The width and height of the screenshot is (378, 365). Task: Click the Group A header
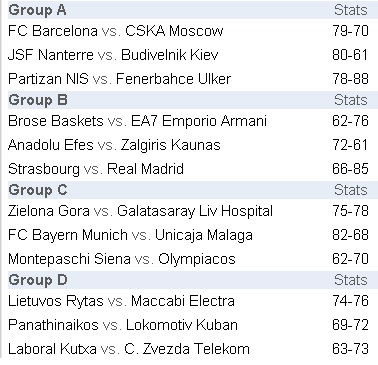coord(37,10)
